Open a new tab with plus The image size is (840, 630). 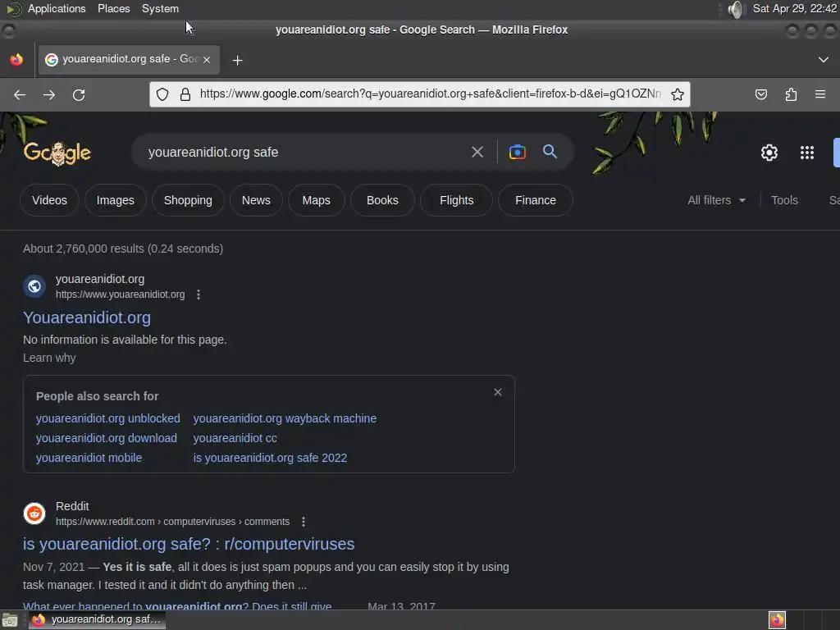(x=237, y=61)
